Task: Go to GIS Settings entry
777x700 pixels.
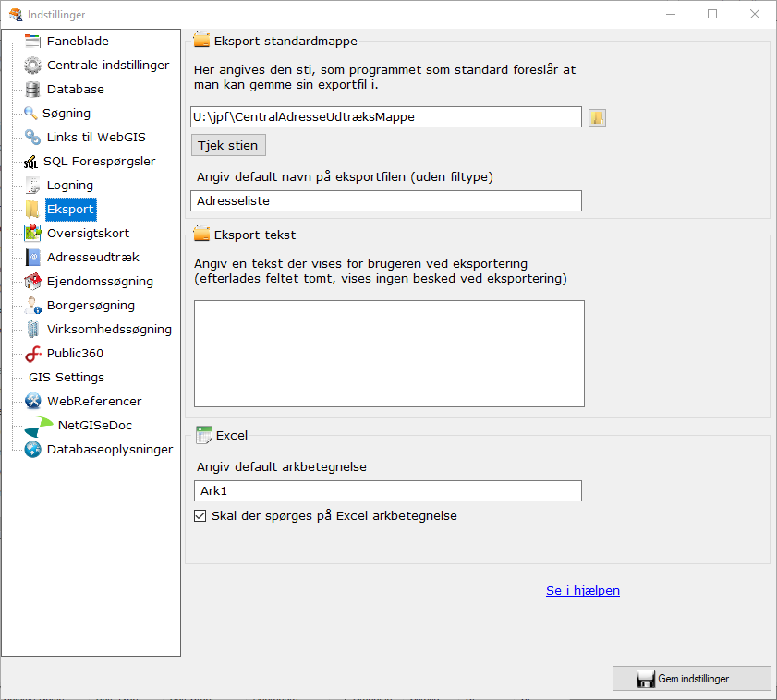Action: [67, 378]
